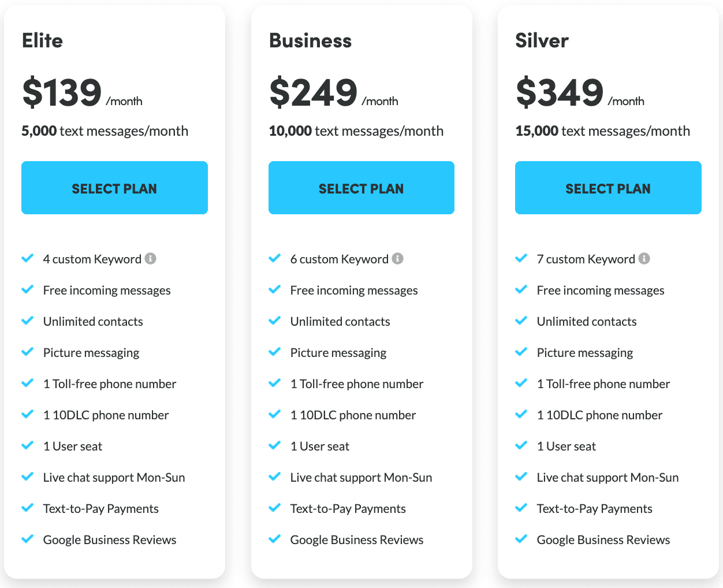
Task: Click the Silver plan title
Action: (542, 40)
